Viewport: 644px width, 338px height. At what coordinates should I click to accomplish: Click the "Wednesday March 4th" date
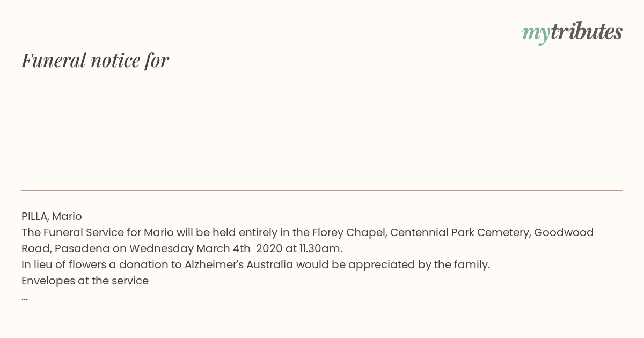190,249
